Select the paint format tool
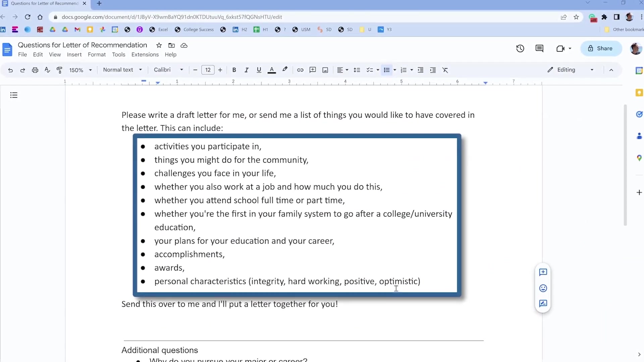 59,70
